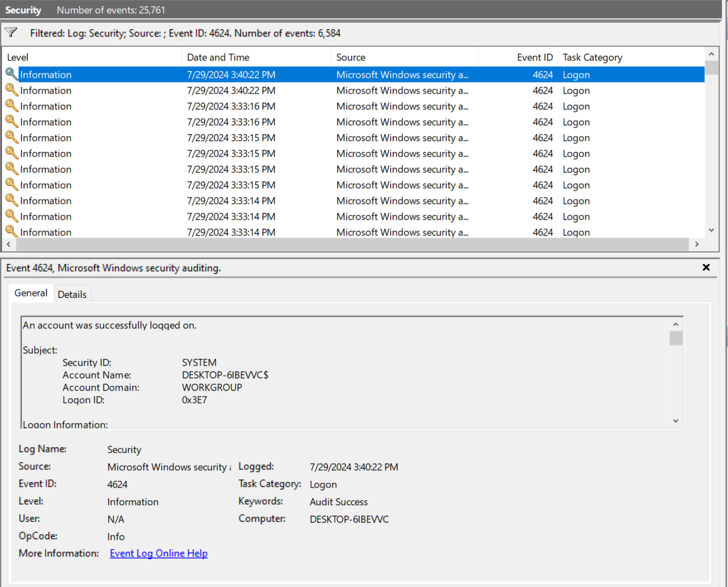Click the 'Number of events: 25,761' header text
Image resolution: width=728 pixels, height=587 pixels.
111,10
